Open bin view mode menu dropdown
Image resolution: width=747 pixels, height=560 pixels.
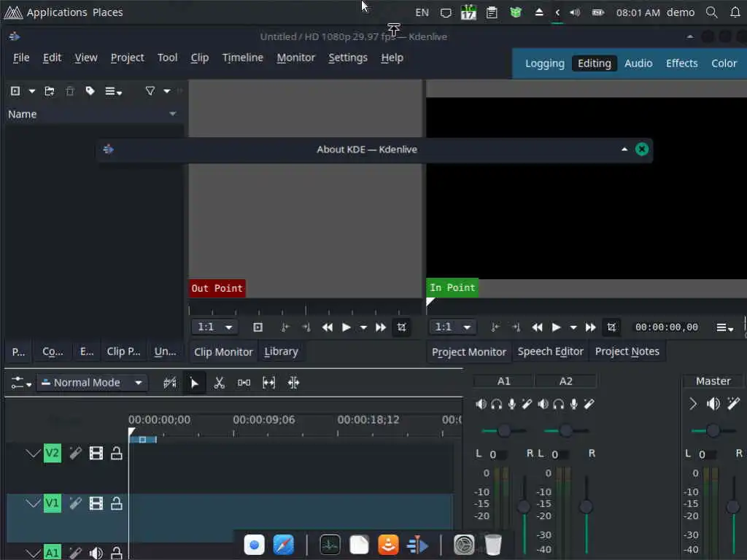[113, 91]
